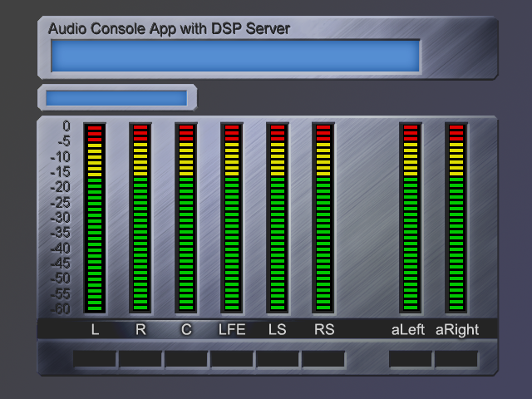Click the LFE channel level meter
The width and height of the screenshot is (532, 399).
point(232,218)
